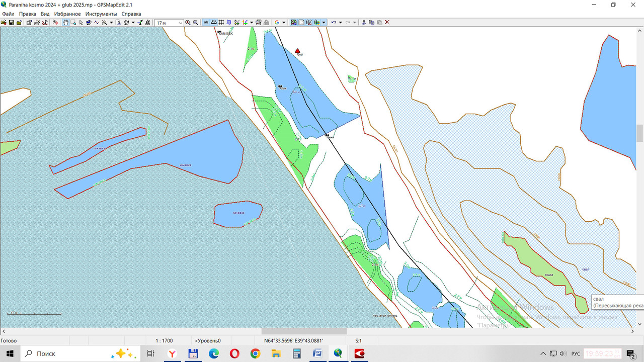This screenshot has height=362, width=644.
Task: Cut selection with the scissors icon
Action: coord(364,23)
